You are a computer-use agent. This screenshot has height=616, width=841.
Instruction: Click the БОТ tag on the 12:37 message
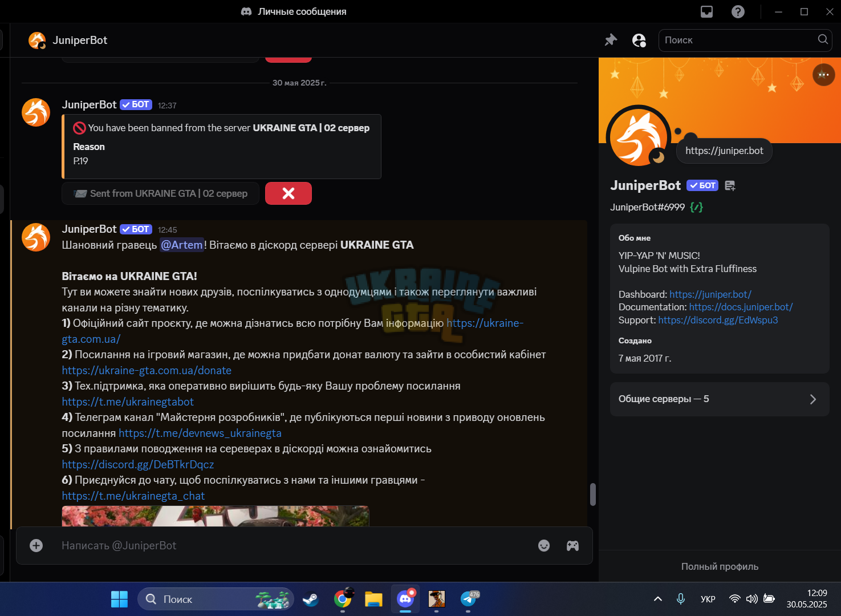(x=136, y=105)
